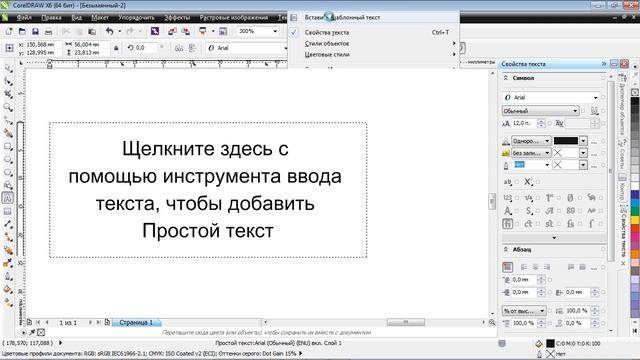
Task: Open the Макет menu
Action: (100, 18)
